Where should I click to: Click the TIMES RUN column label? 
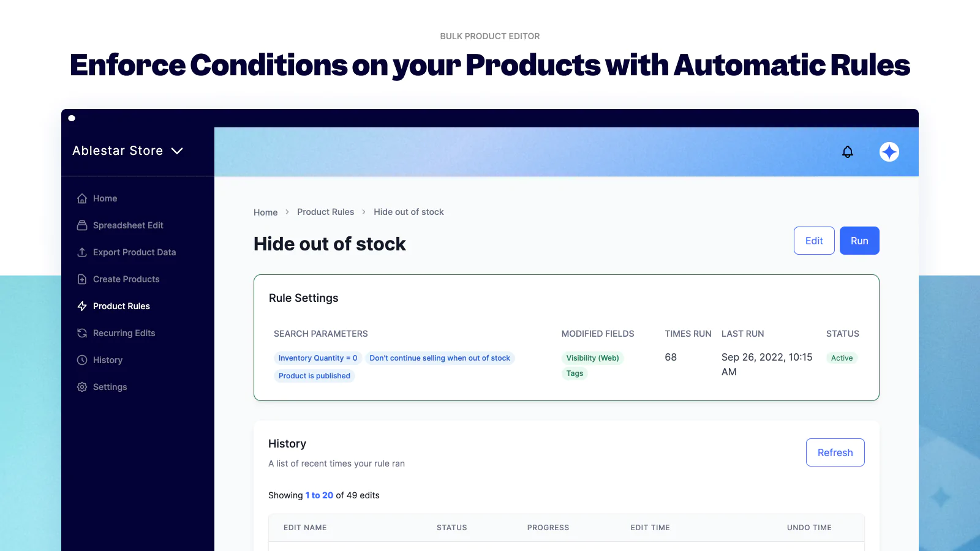point(688,334)
